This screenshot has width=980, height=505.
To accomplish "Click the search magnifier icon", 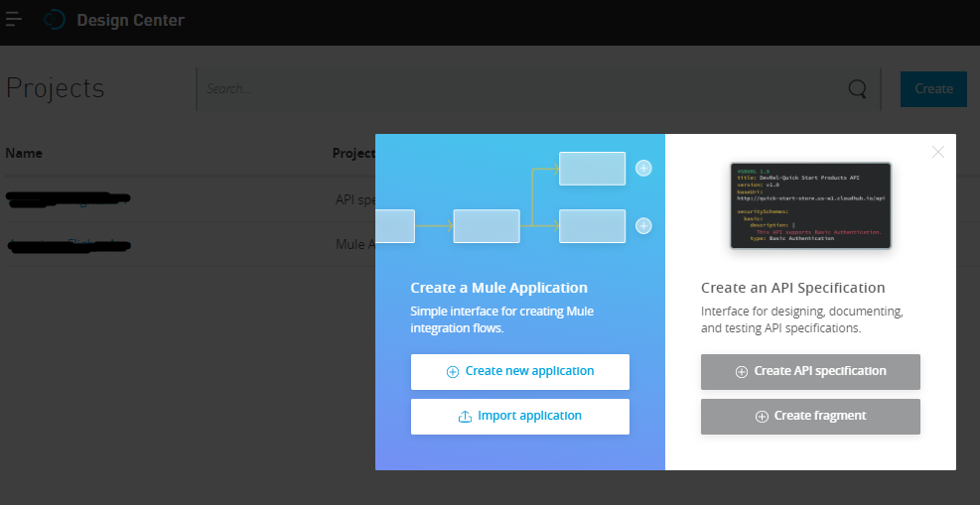I will [858, 89].
